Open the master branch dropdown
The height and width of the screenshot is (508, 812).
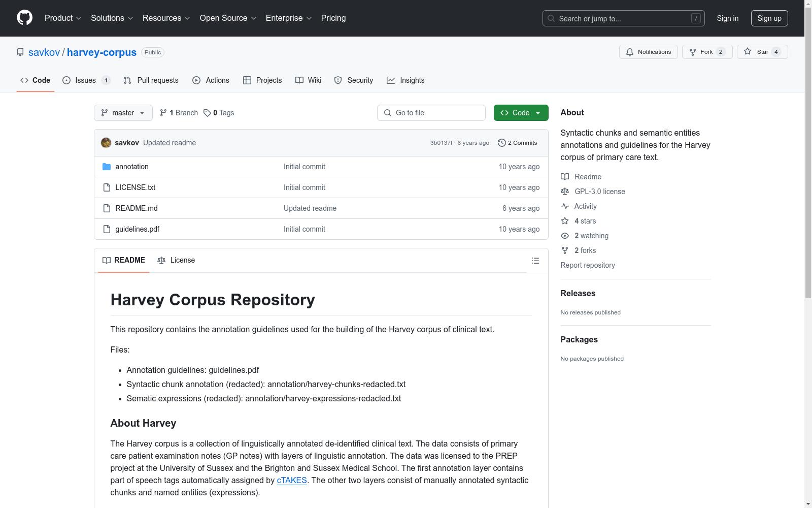tap(123, 113)
